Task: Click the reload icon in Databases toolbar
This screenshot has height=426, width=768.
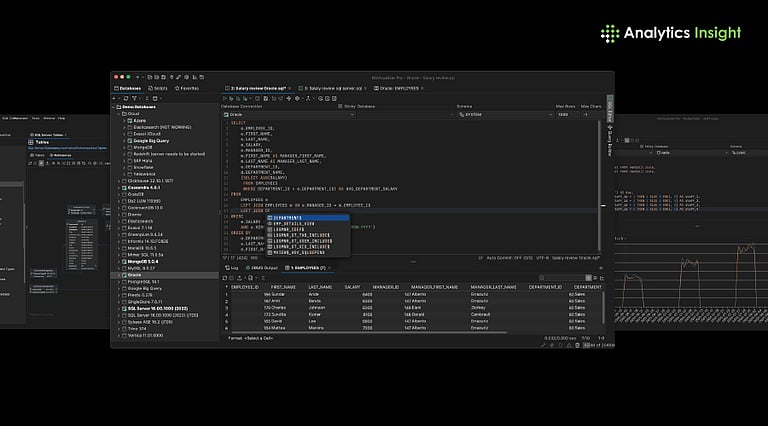Action: click(x=125, y=98)
